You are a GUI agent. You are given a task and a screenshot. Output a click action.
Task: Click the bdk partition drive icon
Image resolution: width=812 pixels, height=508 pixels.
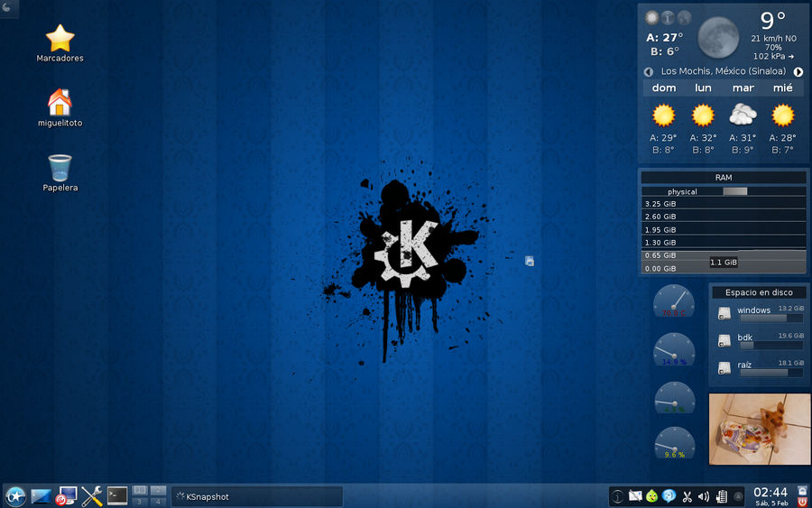(724, 341)
